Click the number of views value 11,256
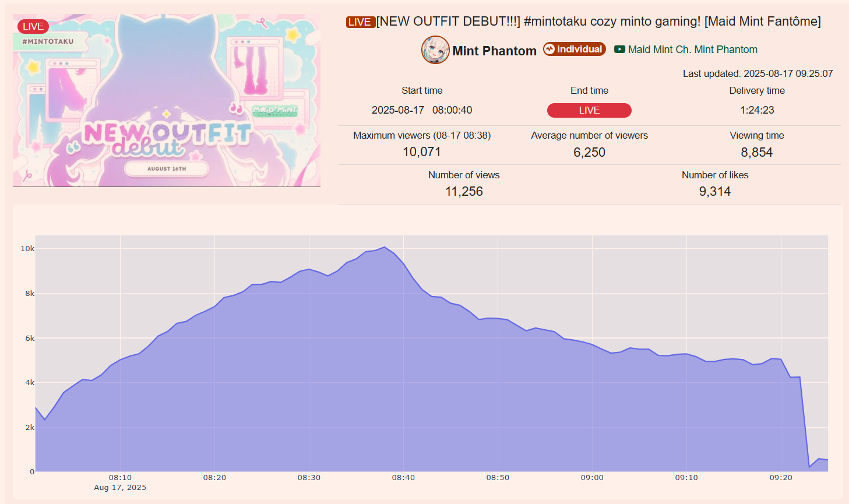The image size is (849, 504). 464,192
